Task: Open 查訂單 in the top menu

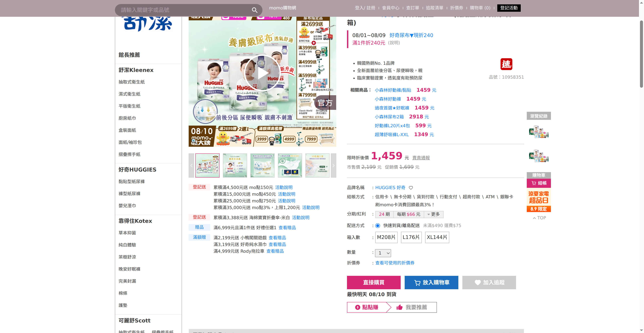Action: [413, 8]
